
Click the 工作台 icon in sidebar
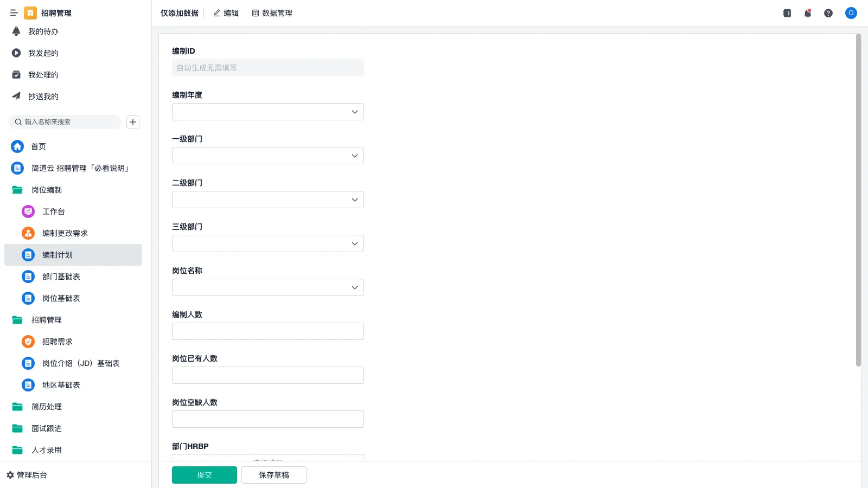point(28,211)
